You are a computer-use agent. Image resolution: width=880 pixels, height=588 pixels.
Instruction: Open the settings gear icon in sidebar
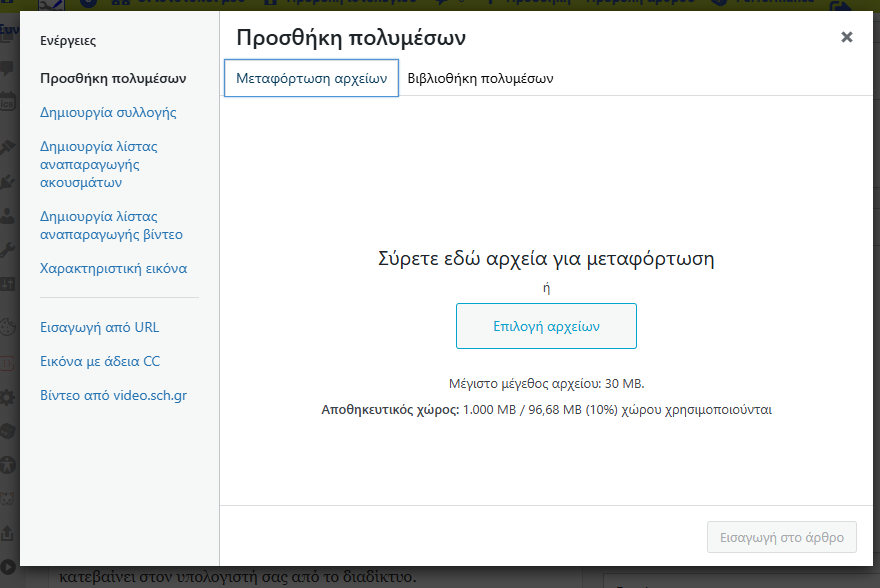point(8,397)
